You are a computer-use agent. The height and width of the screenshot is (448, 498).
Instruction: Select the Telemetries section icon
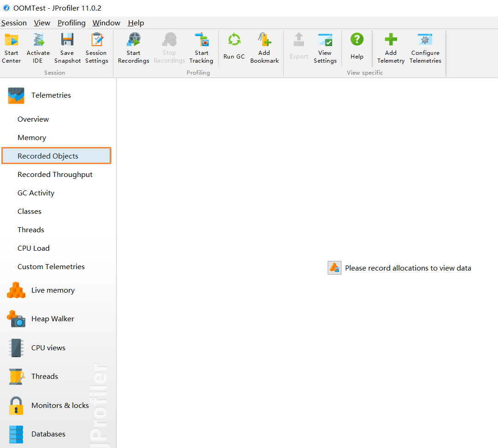16,95
